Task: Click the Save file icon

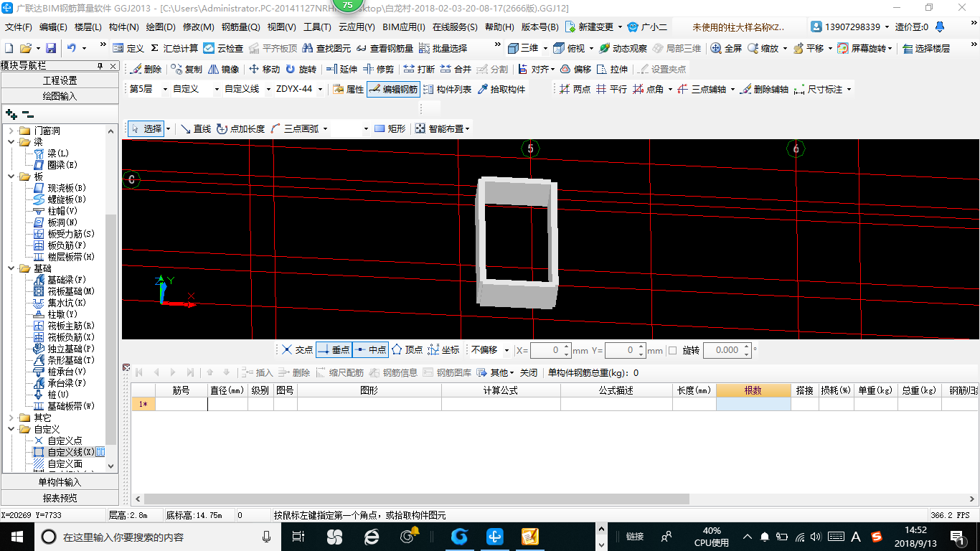Action: [51, 48]
